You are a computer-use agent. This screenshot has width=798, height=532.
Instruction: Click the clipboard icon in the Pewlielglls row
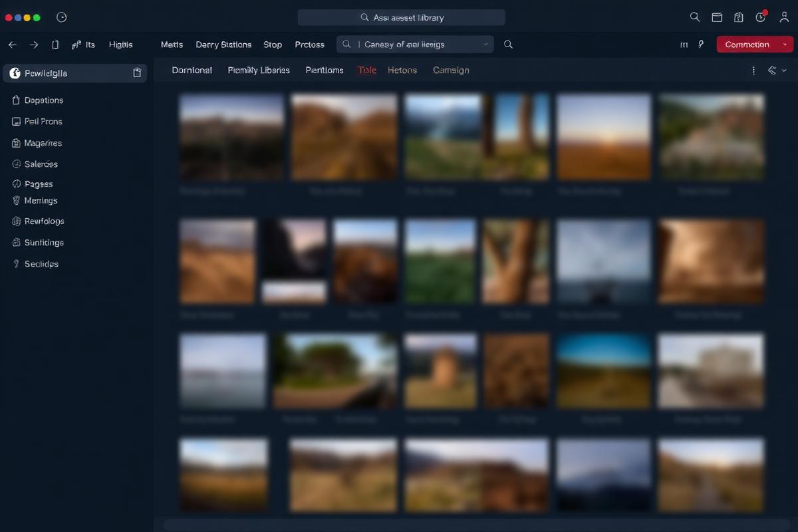(x=137, y=73)
